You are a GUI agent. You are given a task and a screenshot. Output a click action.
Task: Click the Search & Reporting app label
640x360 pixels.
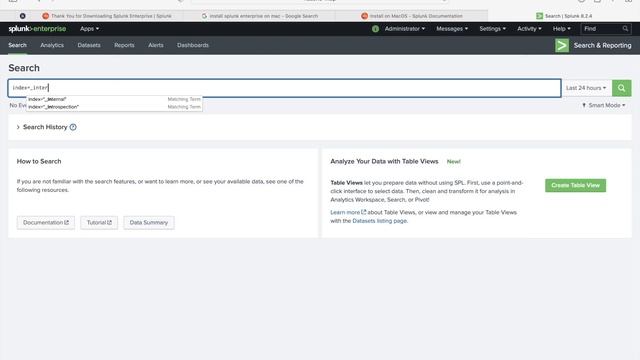point(602,45)
